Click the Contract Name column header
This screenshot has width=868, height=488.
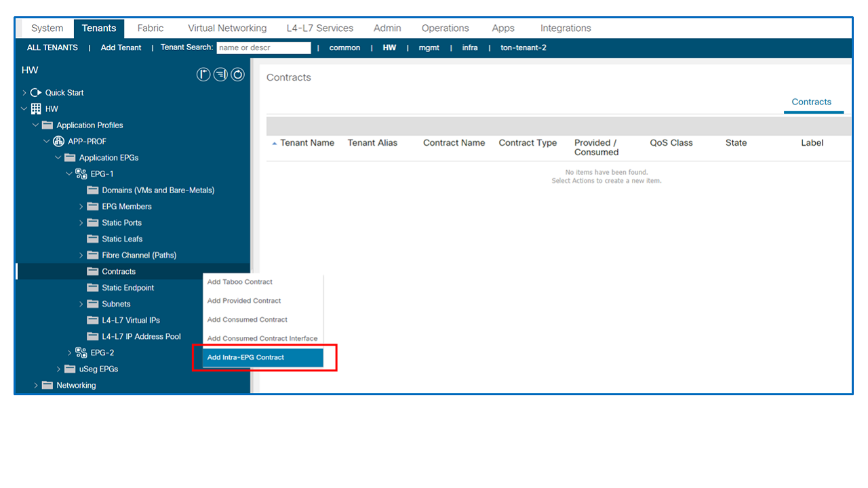pyautogui.click(x=454, y=143)
